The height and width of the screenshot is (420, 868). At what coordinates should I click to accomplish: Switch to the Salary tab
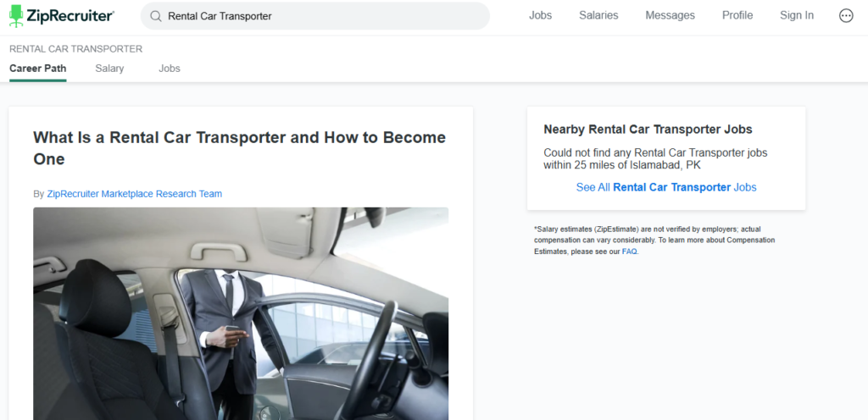[109, 69]
